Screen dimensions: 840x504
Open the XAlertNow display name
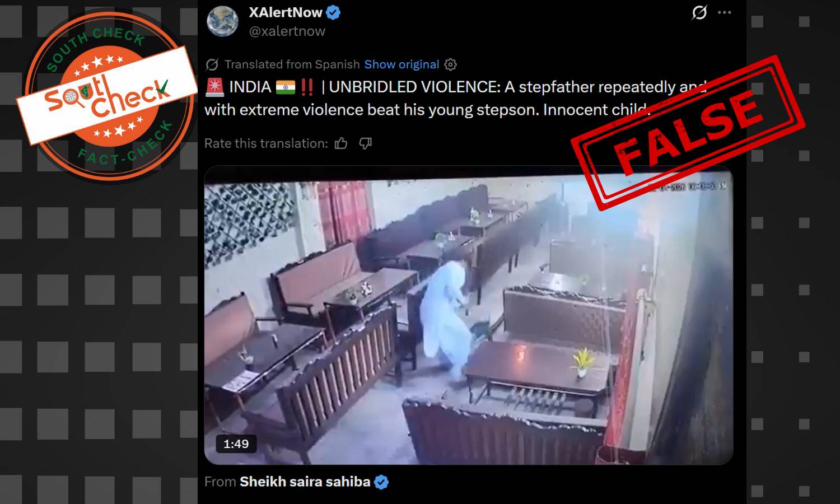(x=286, y=12)
